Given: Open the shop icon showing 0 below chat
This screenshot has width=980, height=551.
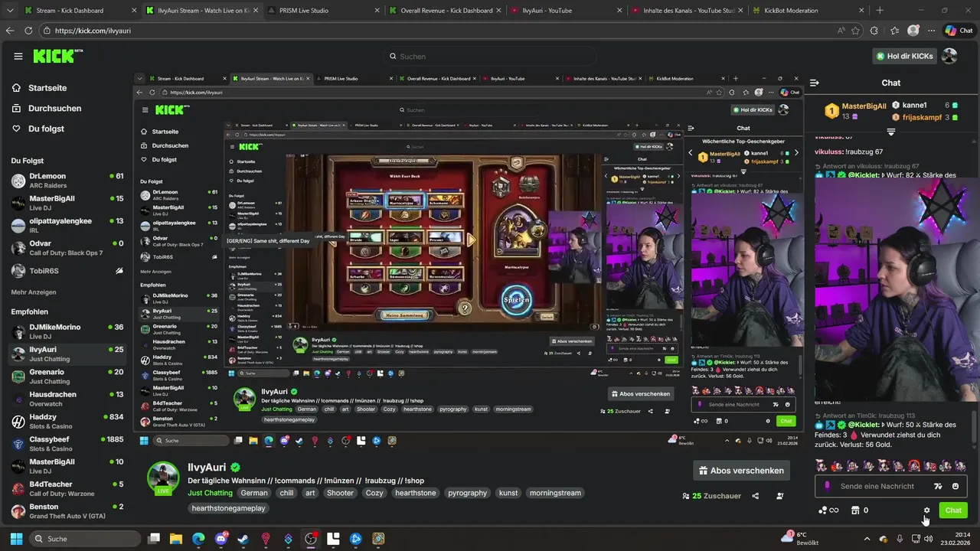Looking at the screenshot, I should [x=860, y=510].
